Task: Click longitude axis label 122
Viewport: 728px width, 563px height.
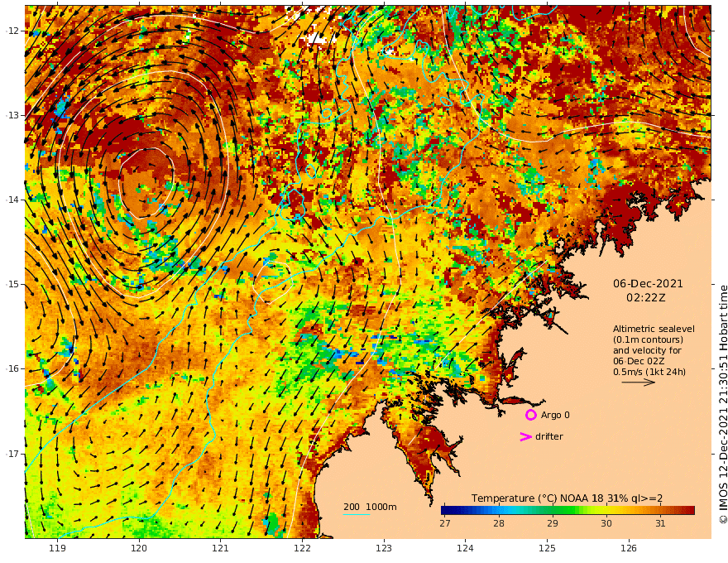Action: point(302,548)
